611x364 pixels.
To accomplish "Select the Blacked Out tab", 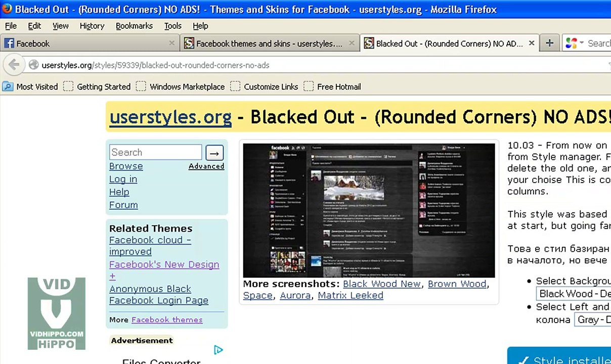I will (449, 43).
